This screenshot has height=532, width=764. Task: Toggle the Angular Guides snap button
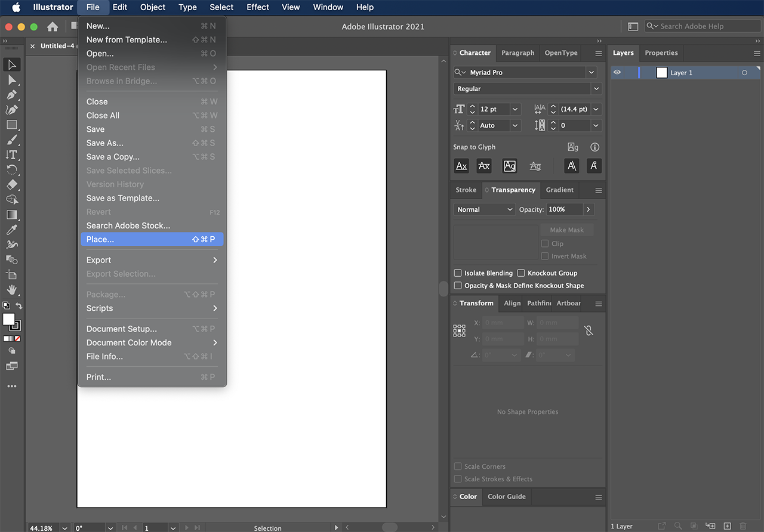point(571,166)
